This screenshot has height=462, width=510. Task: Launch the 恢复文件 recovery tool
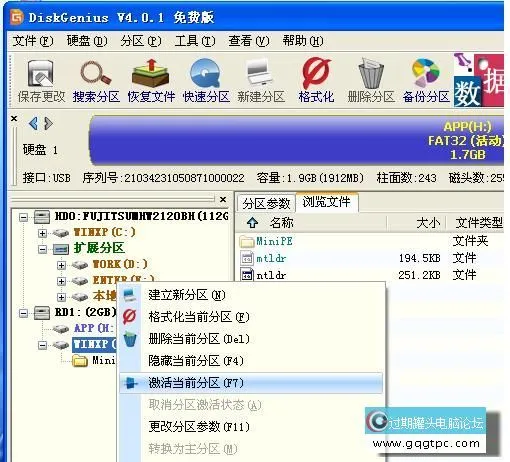tap(151, 81)
